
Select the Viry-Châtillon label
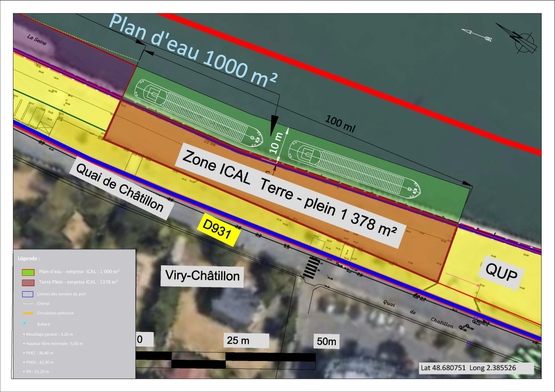coord(203,276)
